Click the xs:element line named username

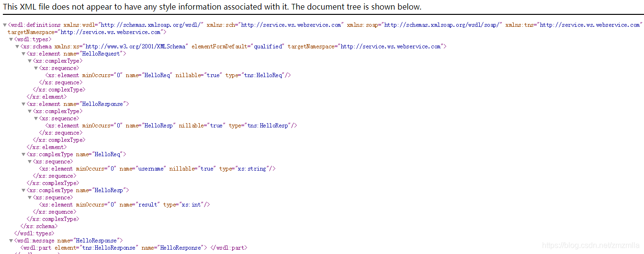[x=158, y=169]
